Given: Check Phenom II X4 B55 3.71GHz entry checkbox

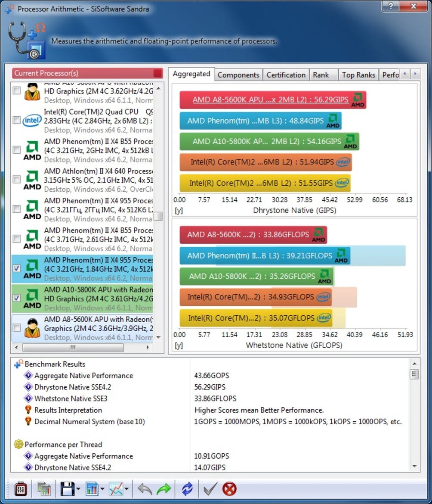Looking at the screenshot, I should tap(16, 239).
